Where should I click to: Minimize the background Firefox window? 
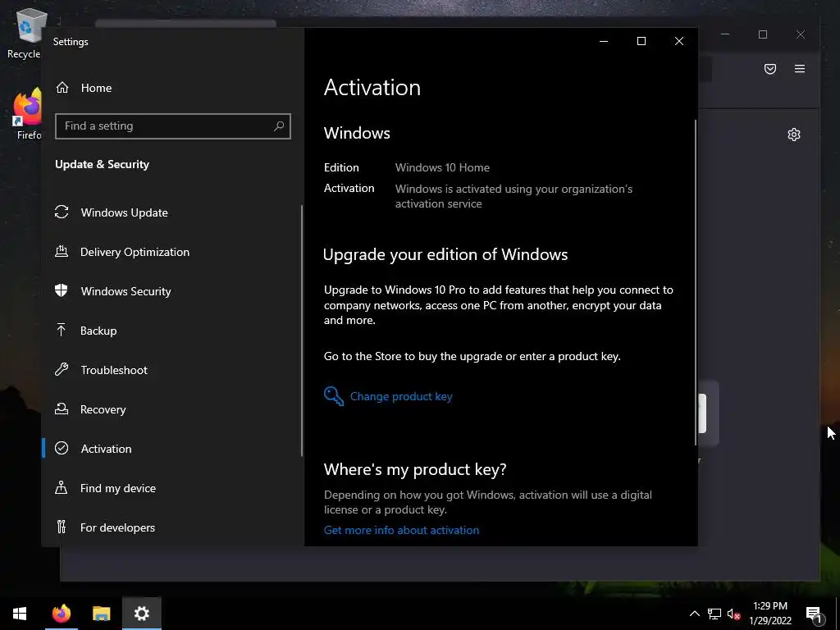tap(725, 34)
